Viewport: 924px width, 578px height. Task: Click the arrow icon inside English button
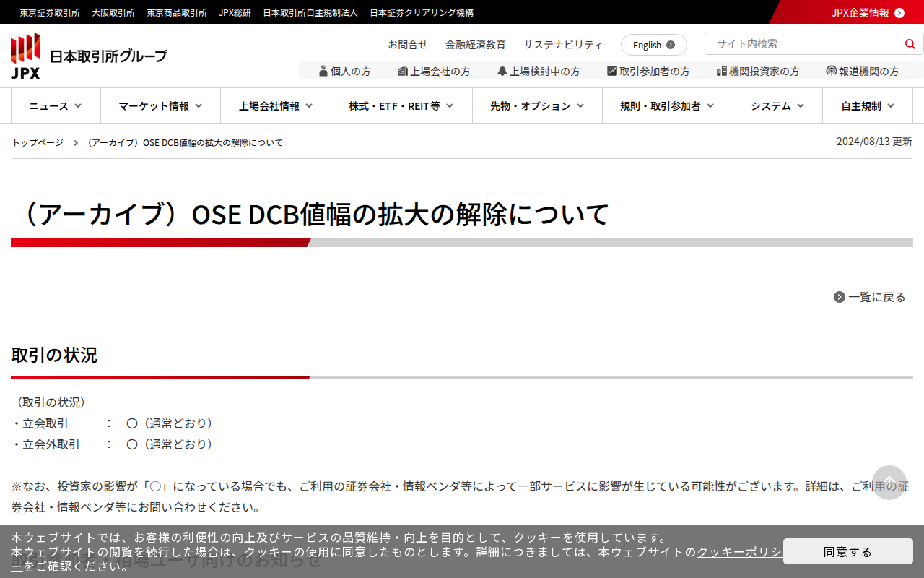click(671, 45)
